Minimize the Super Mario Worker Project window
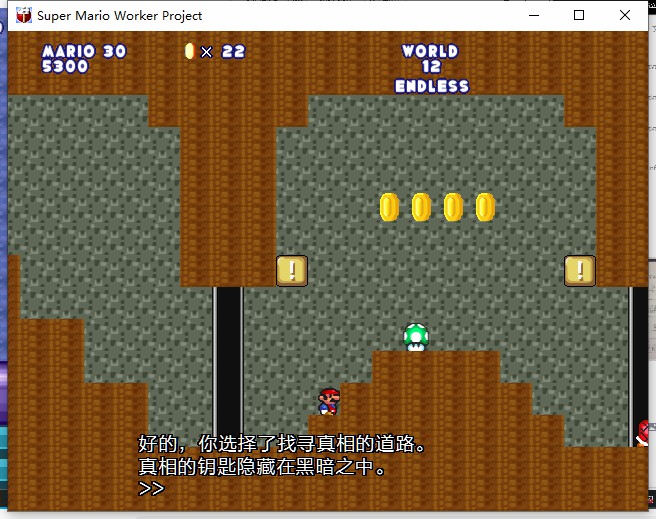 [534, 15]
